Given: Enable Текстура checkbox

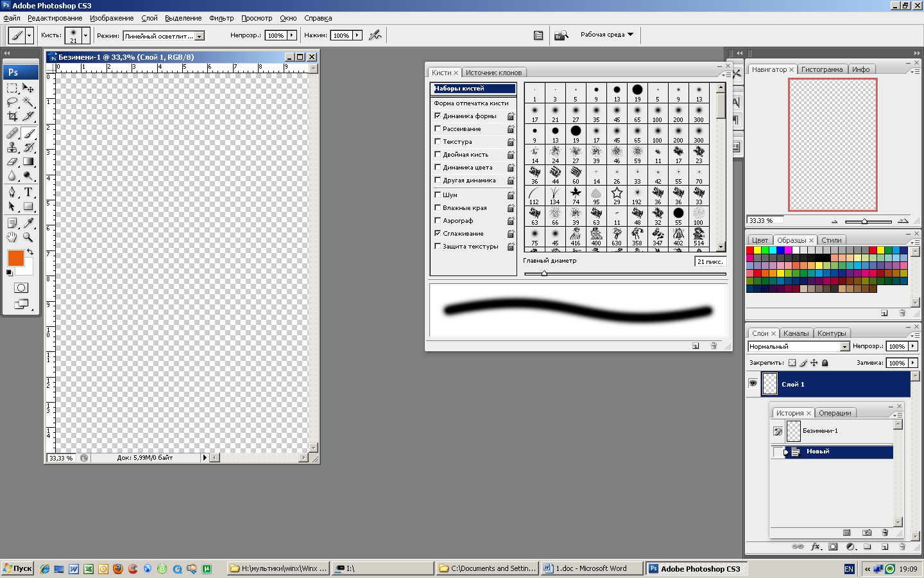Looking at the screenshot, I should (x=438, y=142).
